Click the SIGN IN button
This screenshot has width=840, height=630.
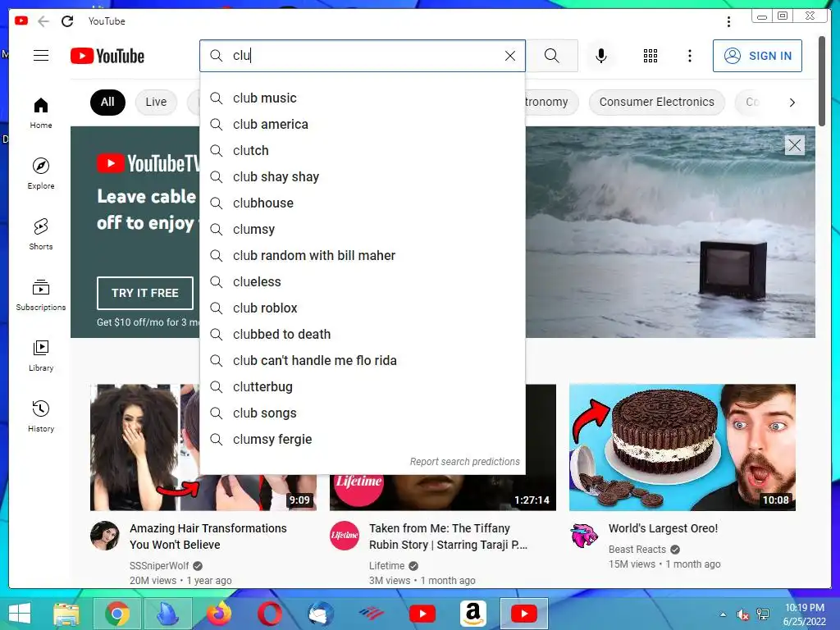point(757,56)
